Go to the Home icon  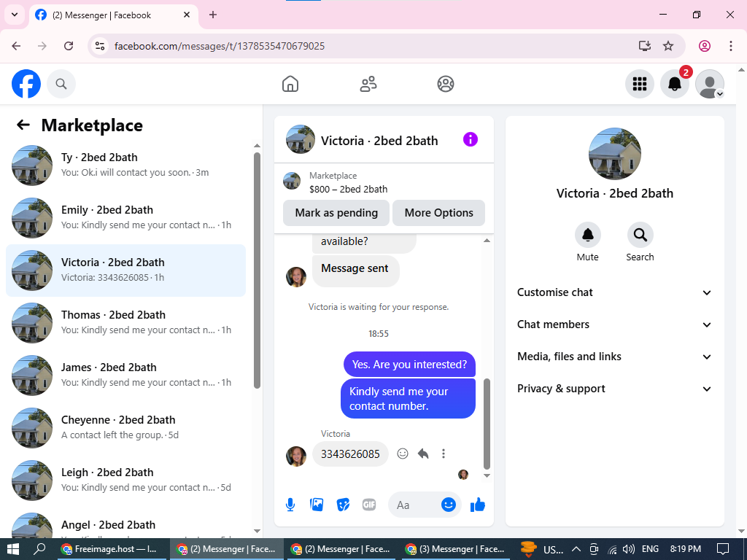pyautogui.click(x=290, y=84)
